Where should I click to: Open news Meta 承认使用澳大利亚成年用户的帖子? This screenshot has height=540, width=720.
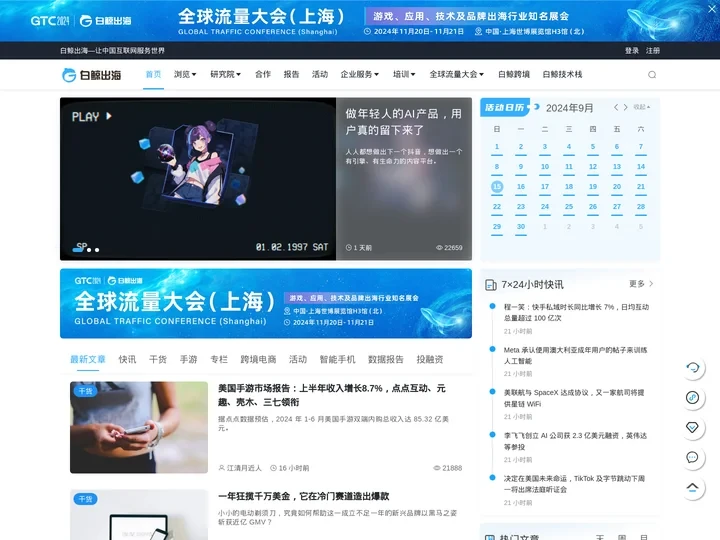pos(575,355)
